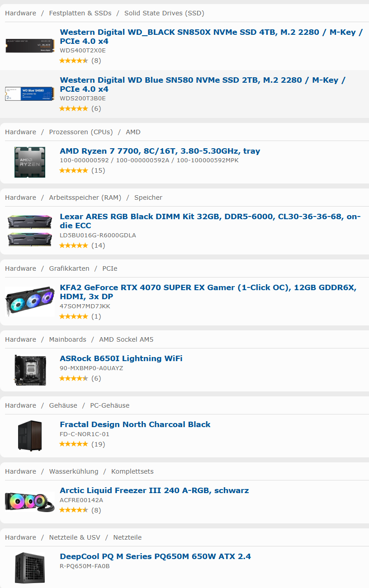Open the Wasserkühlung breadcrumb
Viewport: 369px width, 588px height.
tap(74, 471)
